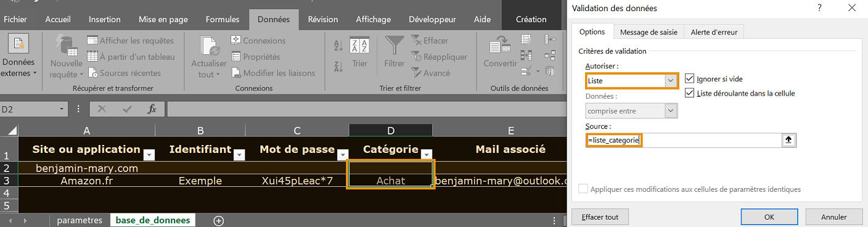868x227 pixels.
Task: Click the Source range selector icon
Action: (x=789, y=140)
